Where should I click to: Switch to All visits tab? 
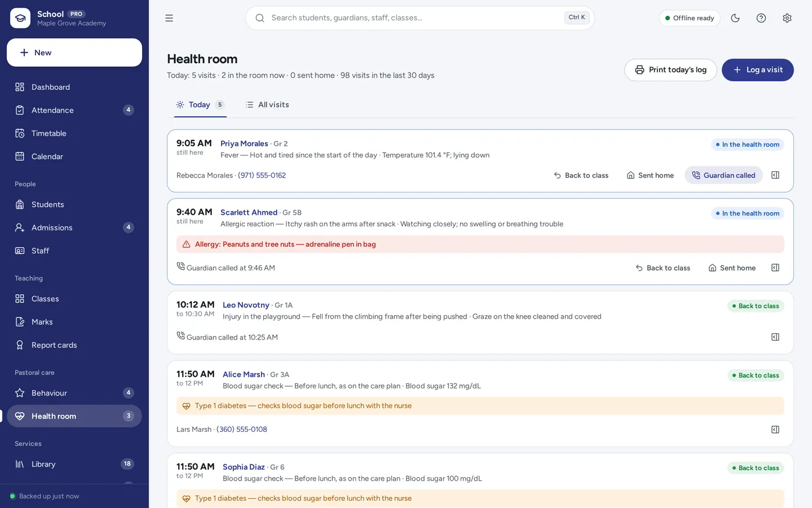point(267,105)
